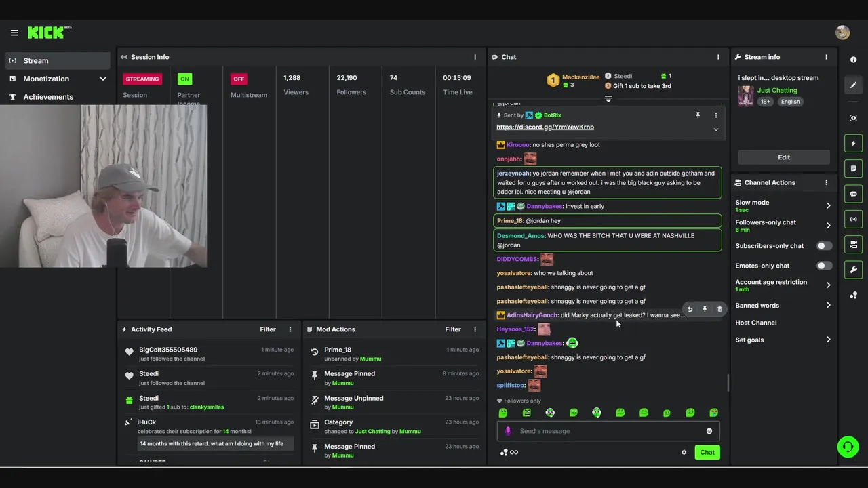Click the 18+ tag in Stream info
Viewport: 868px width, 488px height.
pos(765,102)
